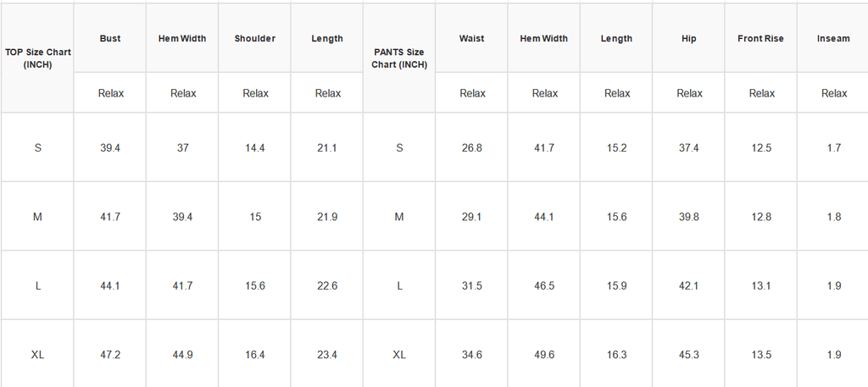Click front rise value 13.1 for pants L
Viewport: 868px width, 387px height.
[x=760, y=286]
